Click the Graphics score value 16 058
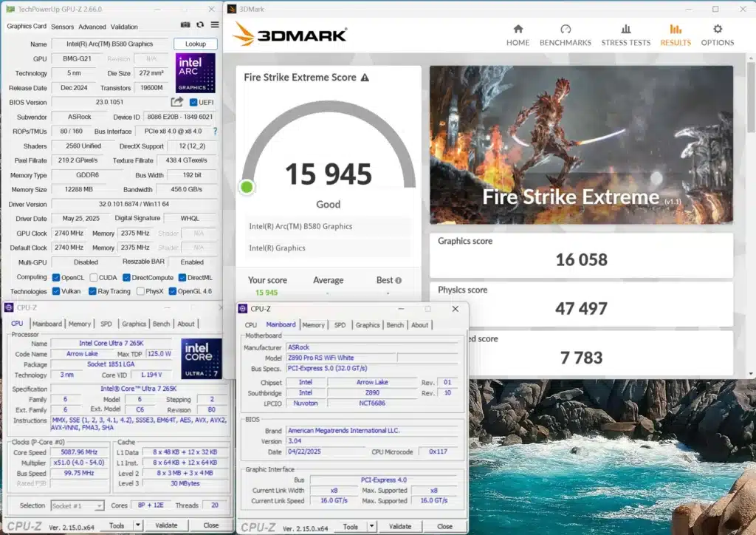The width and height of the screenshot is (756, 535). click(582, 259)
